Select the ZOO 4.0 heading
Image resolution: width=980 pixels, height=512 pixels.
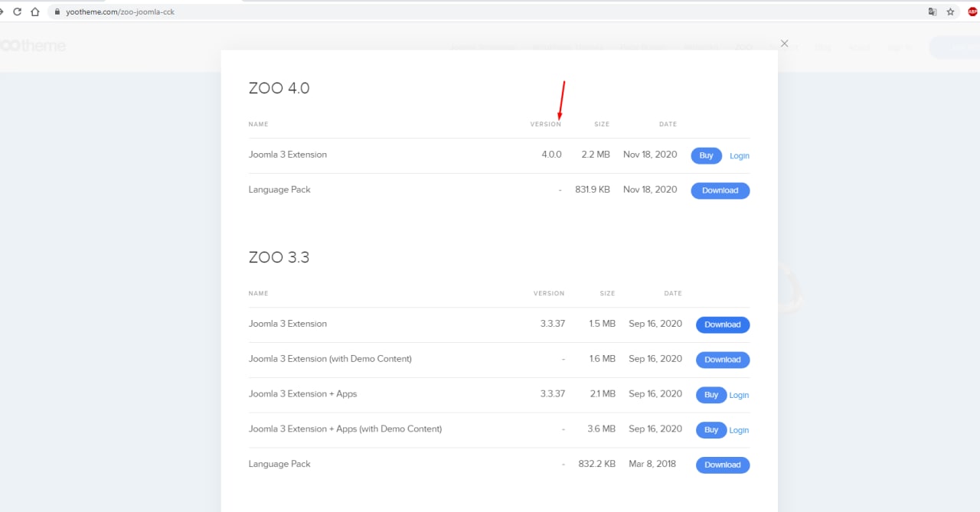[x=279, y=88]
